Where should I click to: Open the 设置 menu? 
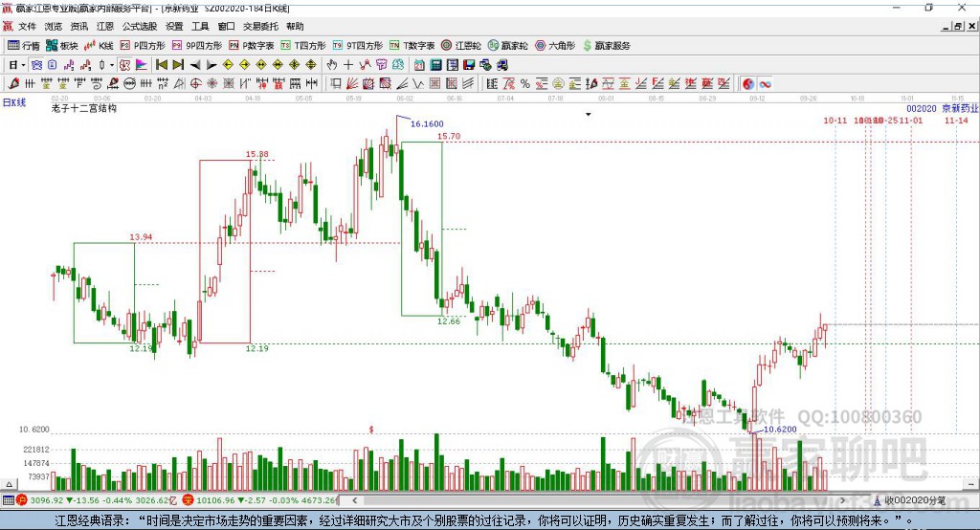pos(174,26)
